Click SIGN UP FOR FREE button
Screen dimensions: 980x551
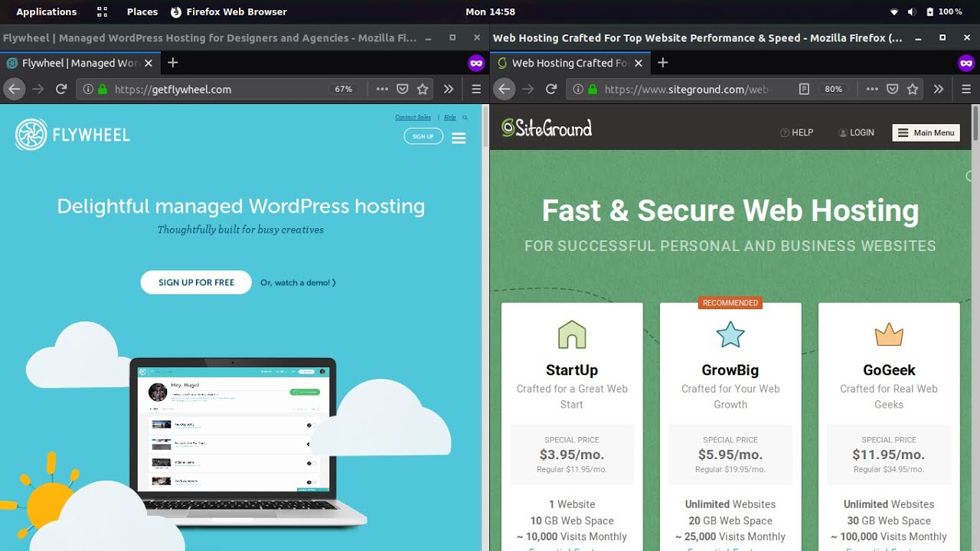coord(196,282)
